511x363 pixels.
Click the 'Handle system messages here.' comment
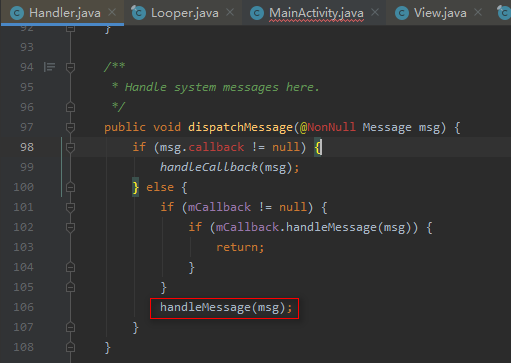[x=222, y=87]
